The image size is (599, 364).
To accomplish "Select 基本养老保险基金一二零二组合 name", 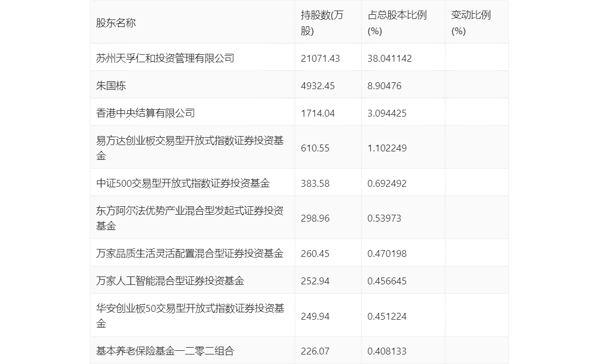I will (x=165, y=351).
